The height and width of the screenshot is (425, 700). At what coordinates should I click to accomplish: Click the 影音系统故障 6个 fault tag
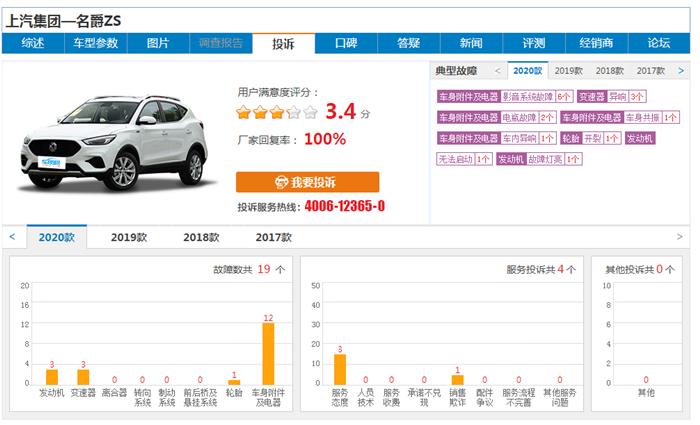point(505,96)
